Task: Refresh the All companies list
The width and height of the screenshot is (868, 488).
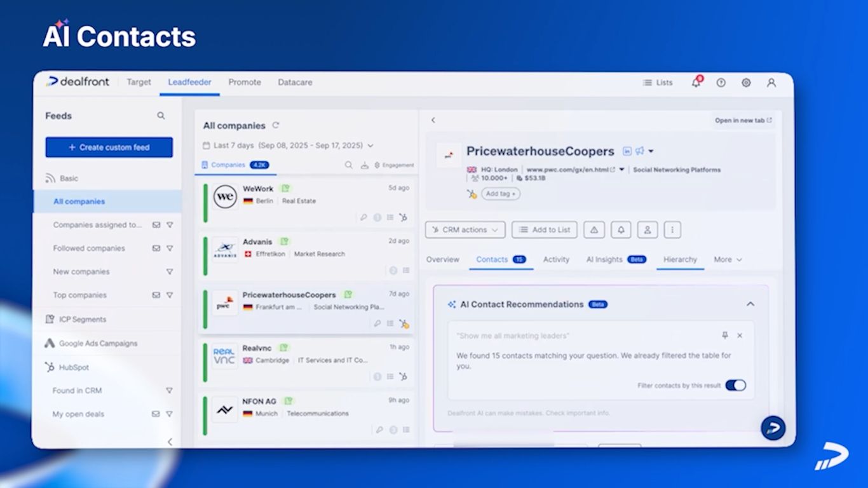Action: pyautogui.click(x=276, y=125)
